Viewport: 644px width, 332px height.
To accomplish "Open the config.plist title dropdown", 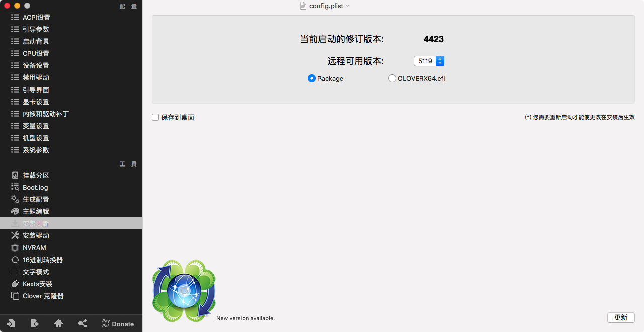I will pyautogui.click(x=325, y=6).
